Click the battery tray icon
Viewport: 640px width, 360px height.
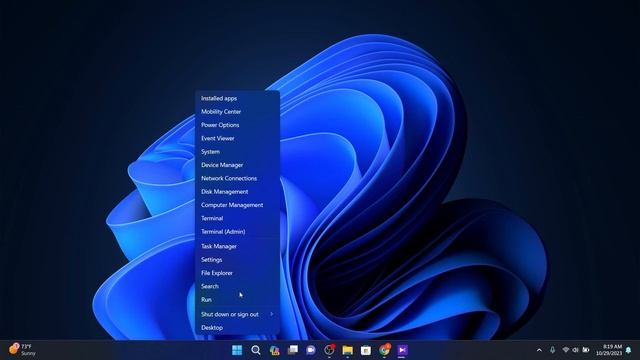(x=586, y=350)
